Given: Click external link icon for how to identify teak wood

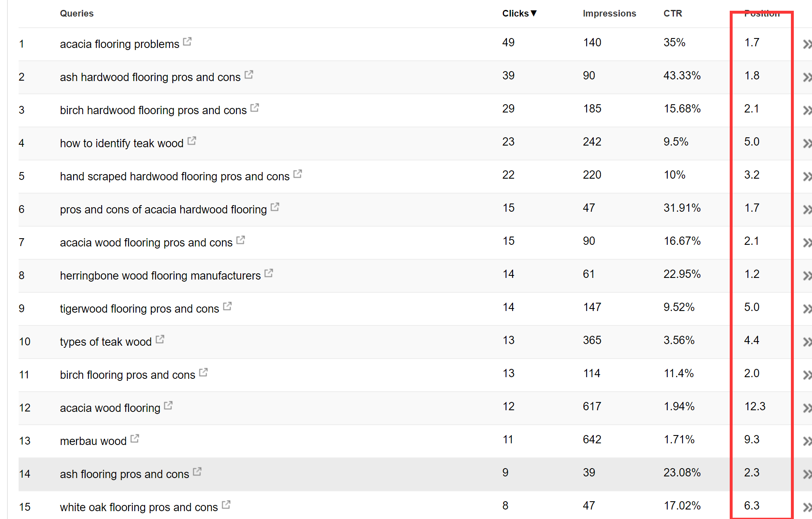Looking at the screenshot, I should [x=191, y=141].
